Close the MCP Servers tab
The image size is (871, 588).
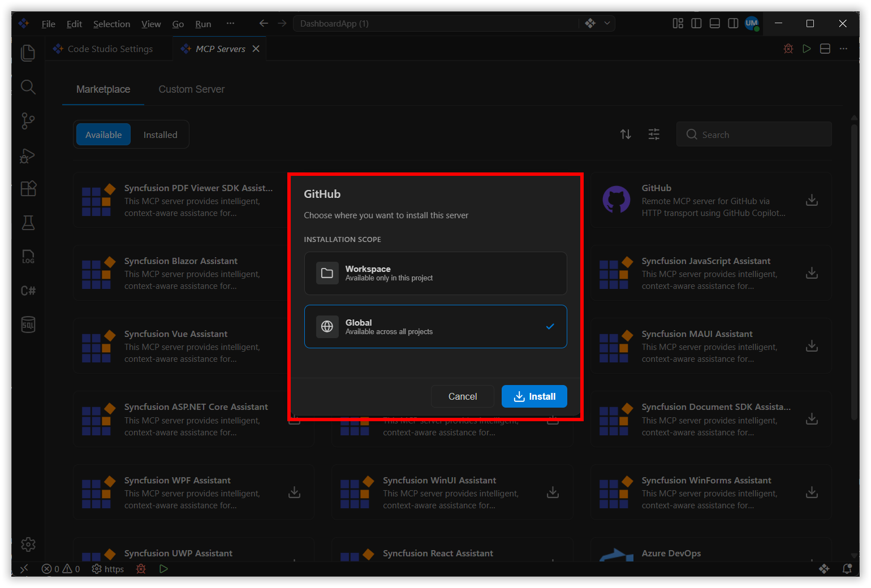[256, 49]
